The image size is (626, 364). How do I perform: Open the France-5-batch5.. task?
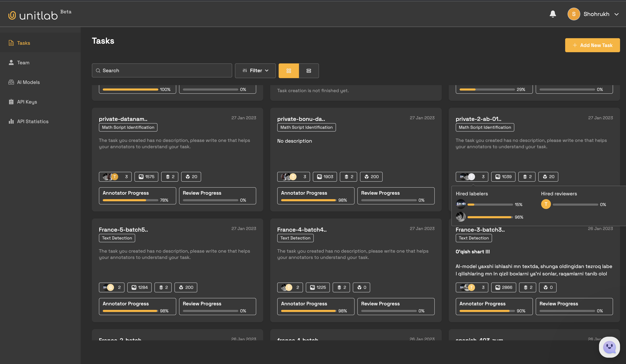pos(123,229)
